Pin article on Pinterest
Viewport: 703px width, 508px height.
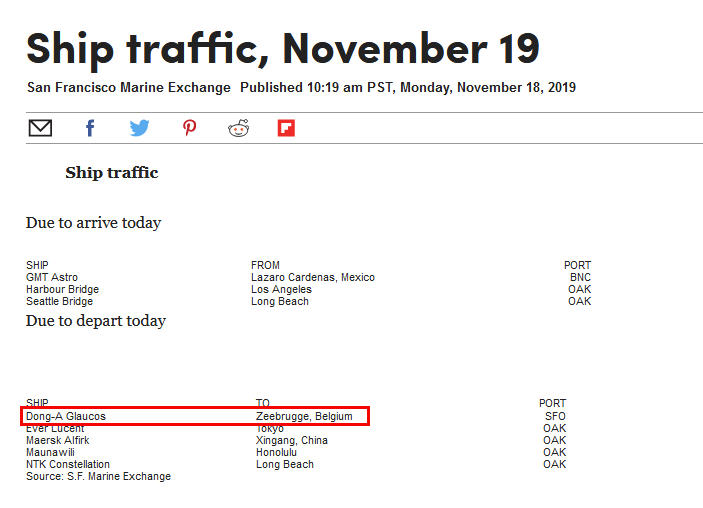189,128
